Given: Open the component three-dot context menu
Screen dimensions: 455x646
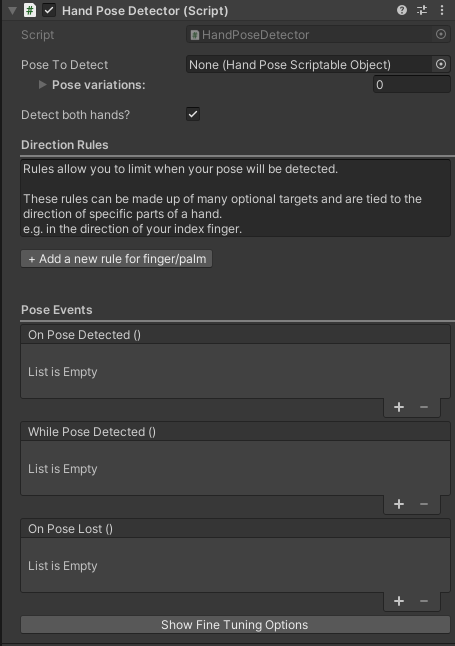Looking at the screenshot, I should (x=442, y=10).
